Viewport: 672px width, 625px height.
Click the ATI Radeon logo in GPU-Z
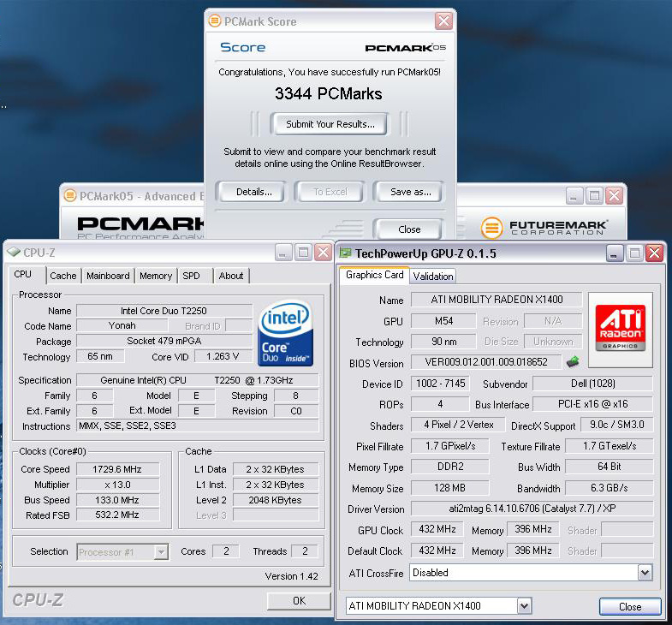[x=620, y=329]
